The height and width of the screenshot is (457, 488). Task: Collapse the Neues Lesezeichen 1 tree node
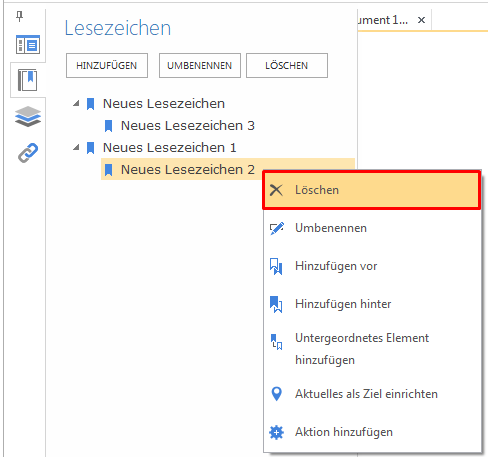pos(76,147)
